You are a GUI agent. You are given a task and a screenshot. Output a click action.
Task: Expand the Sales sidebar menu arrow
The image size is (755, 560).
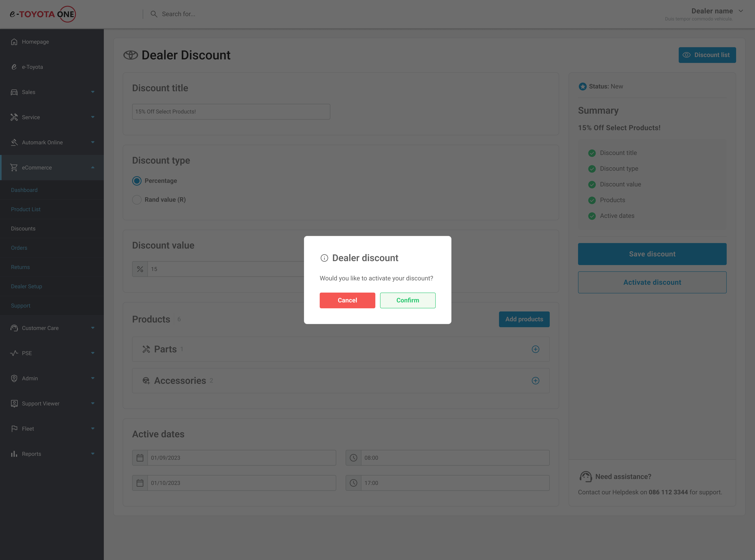tap(93, 92)
